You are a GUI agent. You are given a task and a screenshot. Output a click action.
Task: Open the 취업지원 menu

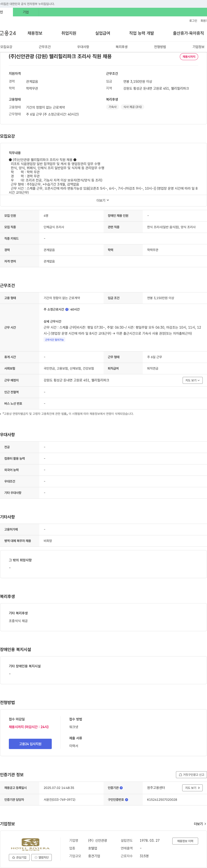(69, 33)
